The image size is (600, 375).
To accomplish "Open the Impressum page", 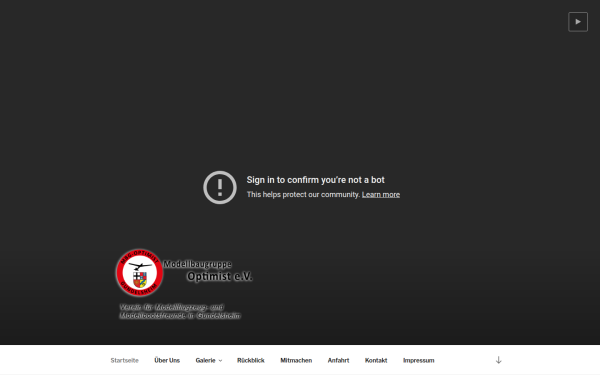I will (x=418, y=360).
